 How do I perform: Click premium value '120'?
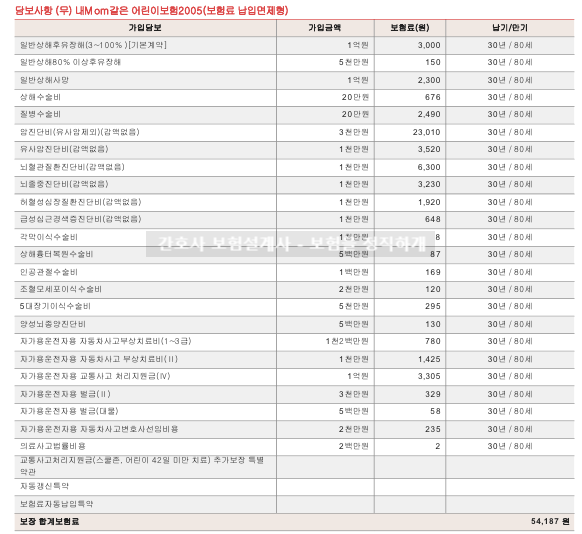point(433,289)
